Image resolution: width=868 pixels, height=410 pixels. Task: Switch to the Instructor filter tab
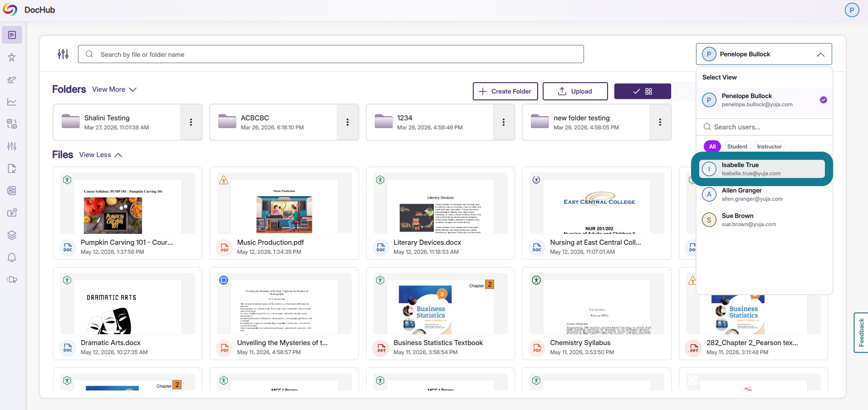click(x=769, y=147)
